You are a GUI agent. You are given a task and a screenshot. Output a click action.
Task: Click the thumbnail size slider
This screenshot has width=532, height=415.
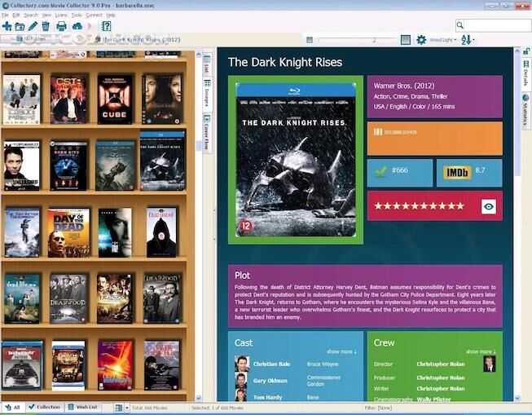358,40
